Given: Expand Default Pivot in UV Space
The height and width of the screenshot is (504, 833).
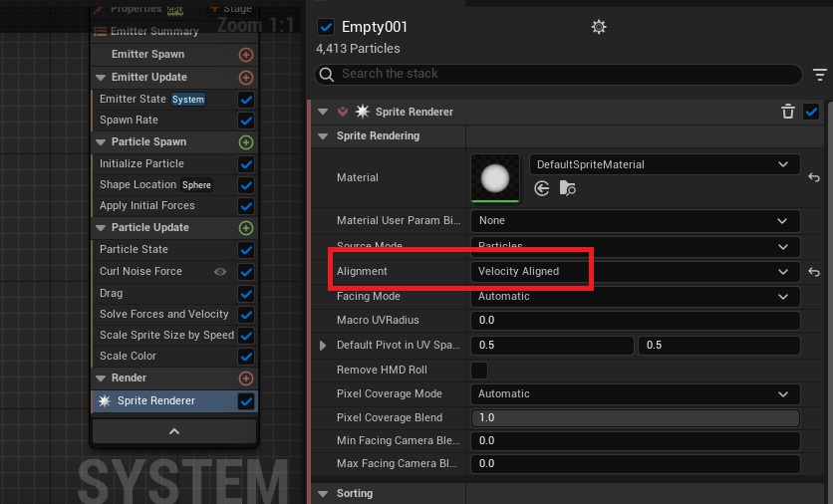Looking at the screenshot, I should (x=323, y=346).
